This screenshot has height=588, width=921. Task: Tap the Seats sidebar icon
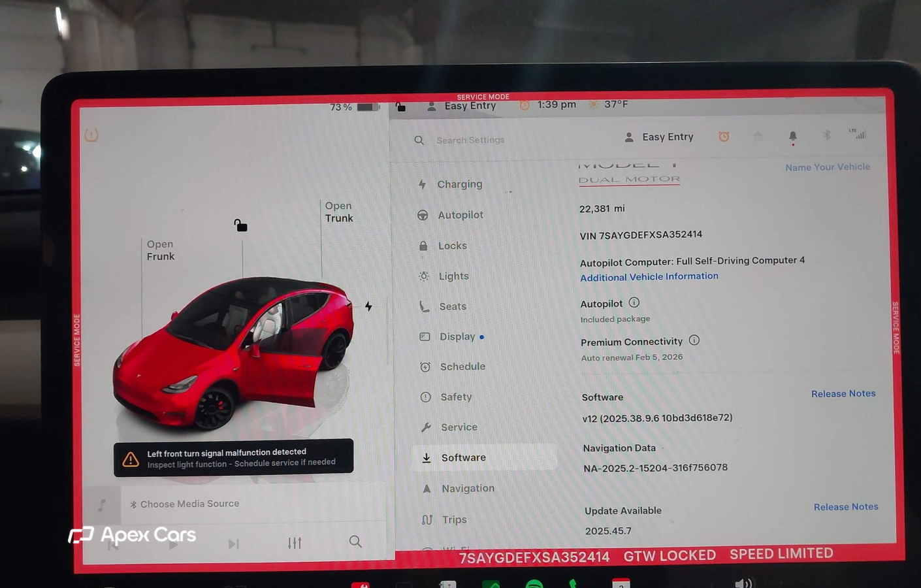tap(424, 306)
